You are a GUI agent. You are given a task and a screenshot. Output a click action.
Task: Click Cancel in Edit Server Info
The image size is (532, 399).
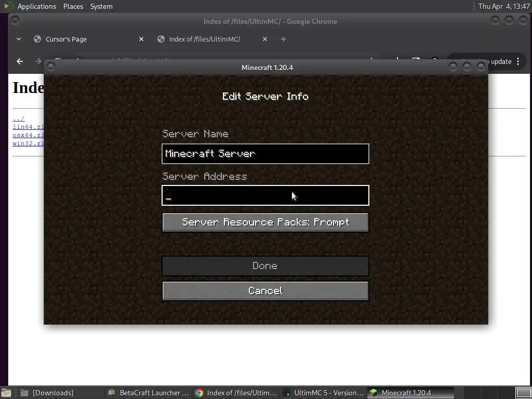coord(265,291)
